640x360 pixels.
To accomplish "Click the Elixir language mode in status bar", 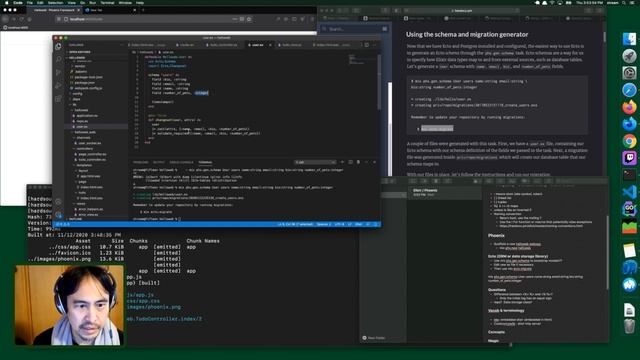I will (359, 224).
